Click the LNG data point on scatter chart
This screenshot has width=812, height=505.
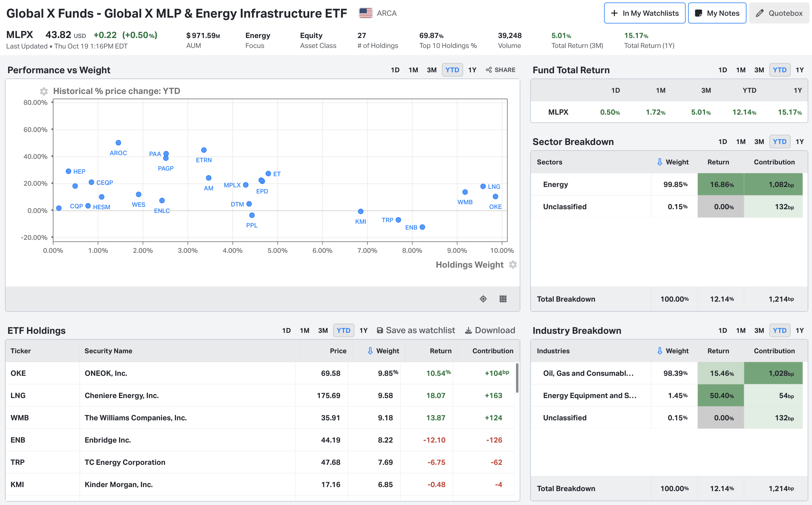pos(483,186)
